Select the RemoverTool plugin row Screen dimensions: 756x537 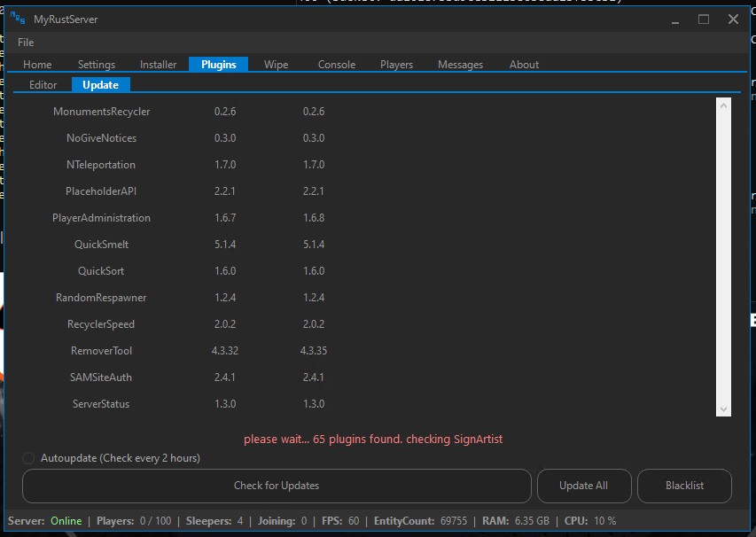(101, 351)
